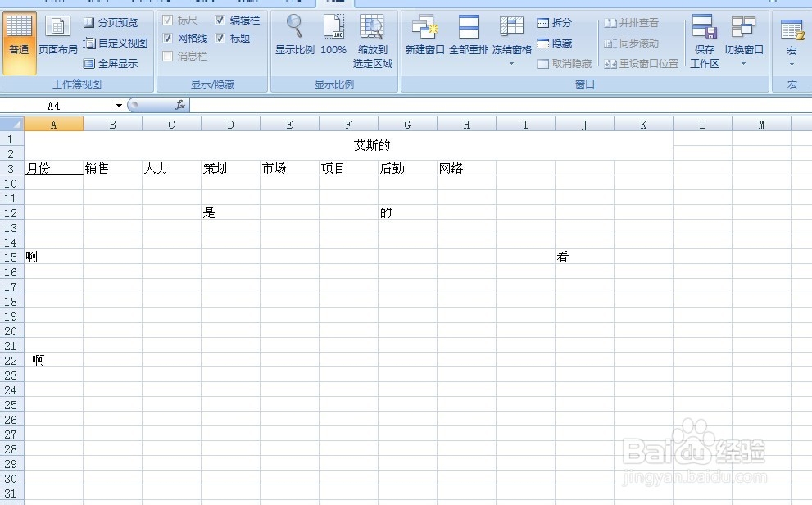The image size is (812, 505).
Task: Enable the 消息栏 message bar checkbox
Action: (x=167, y=56)
